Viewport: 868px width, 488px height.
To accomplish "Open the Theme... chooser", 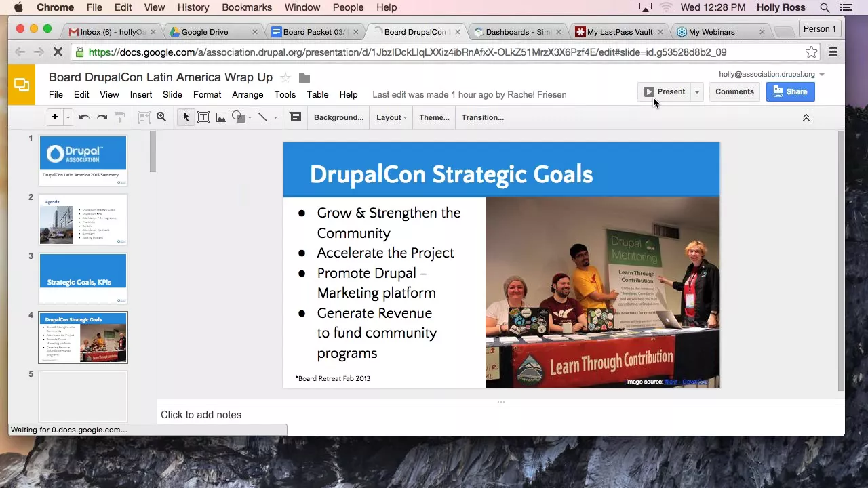I will (434, 117).
